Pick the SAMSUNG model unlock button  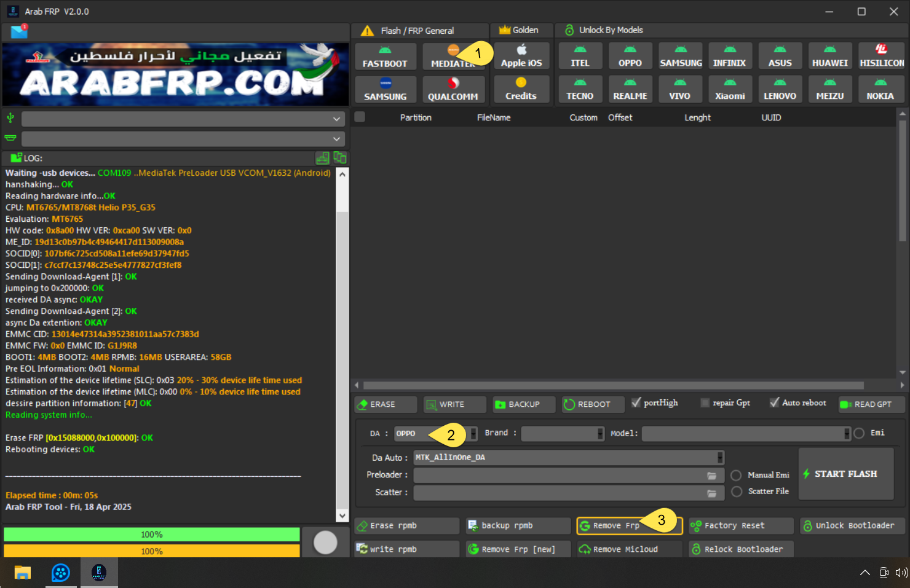coord(681,57)
